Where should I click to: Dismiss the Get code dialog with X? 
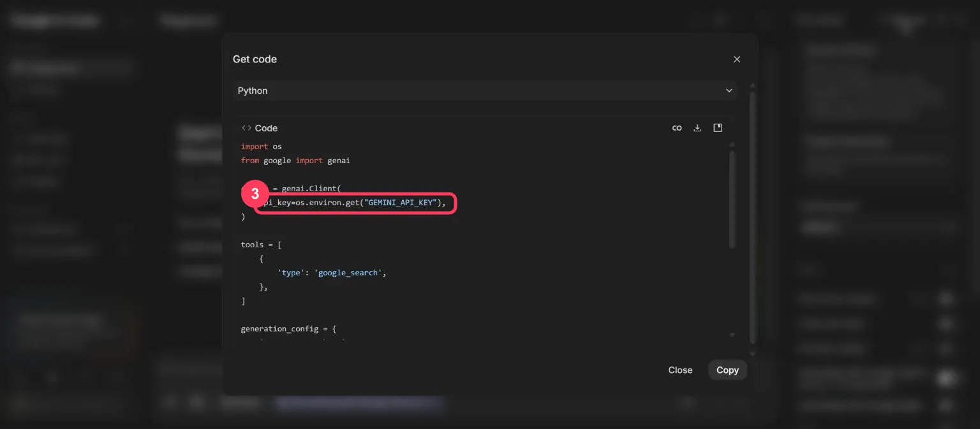tap(737, 59)
